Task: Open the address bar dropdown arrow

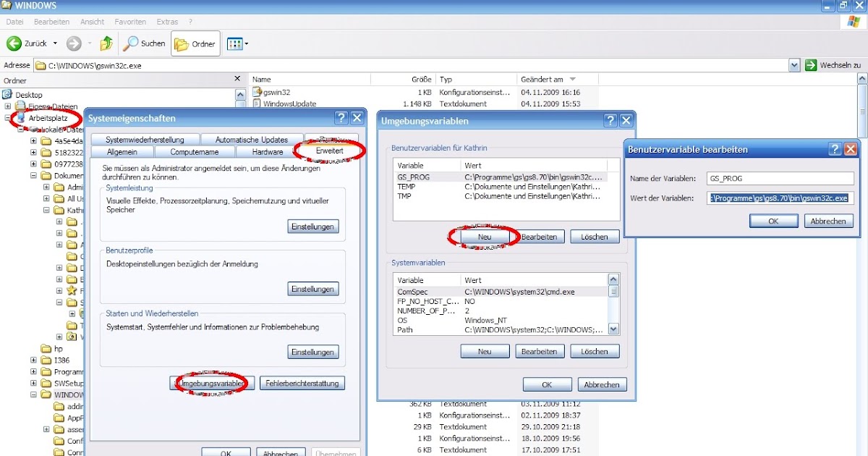Action: pos(794,65)
